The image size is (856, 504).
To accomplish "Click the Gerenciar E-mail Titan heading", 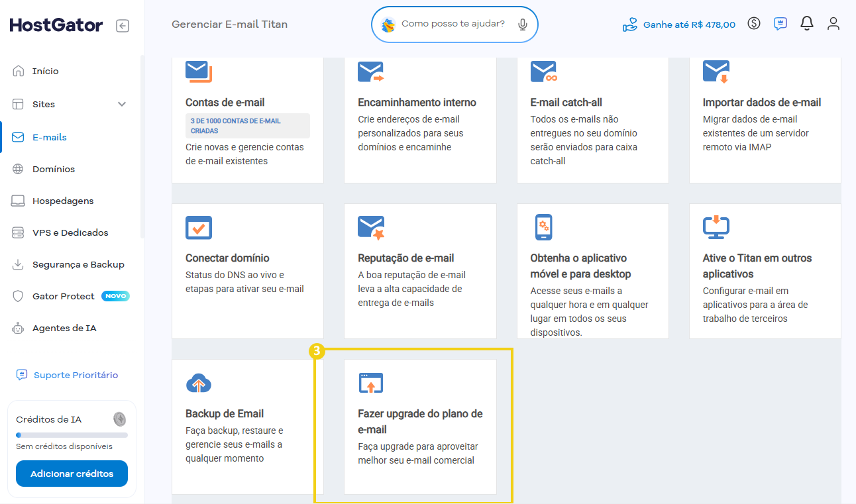I will pos(229,25).
